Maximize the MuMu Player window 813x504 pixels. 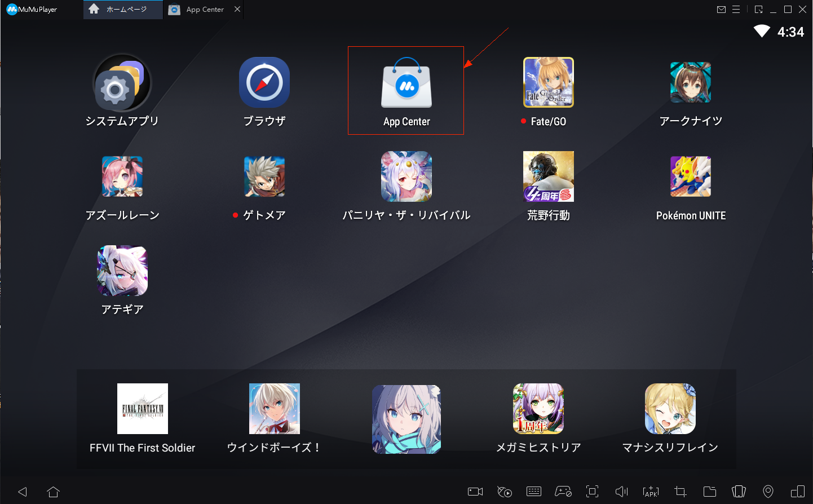[x=788, y=10]
